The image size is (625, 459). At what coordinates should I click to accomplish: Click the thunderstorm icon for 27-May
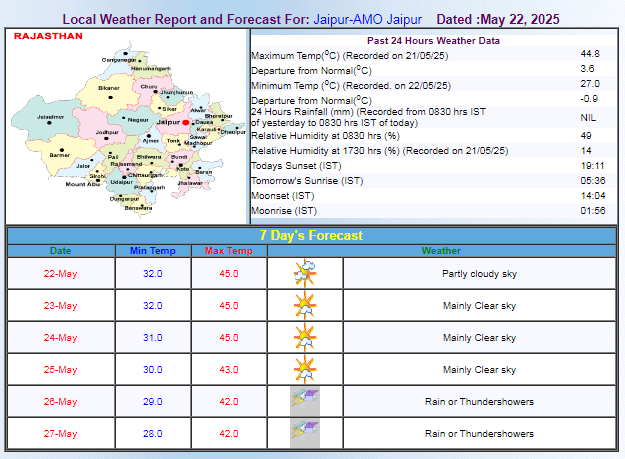pyautogui.click(x=305, y=433)
